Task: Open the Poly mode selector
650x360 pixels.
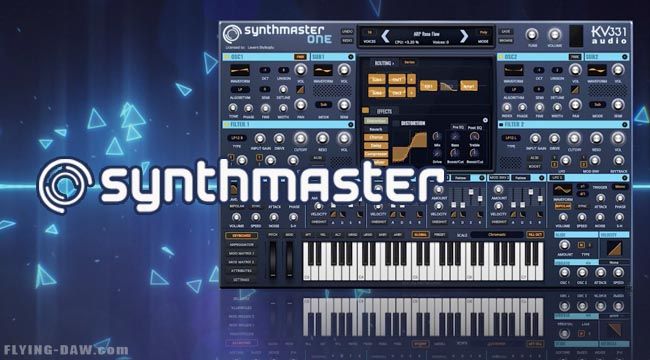Action: click(483, 32)
